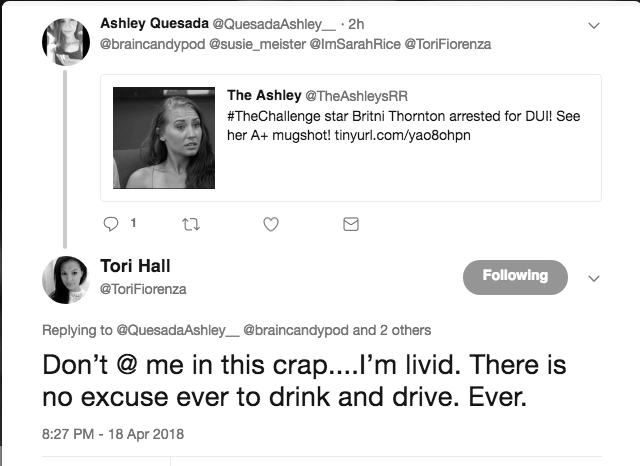Viewport: 640px width, 466px height.
Task: Expand options chevron on Ashley Quesada's tweet
Action: tap(593, 26)
